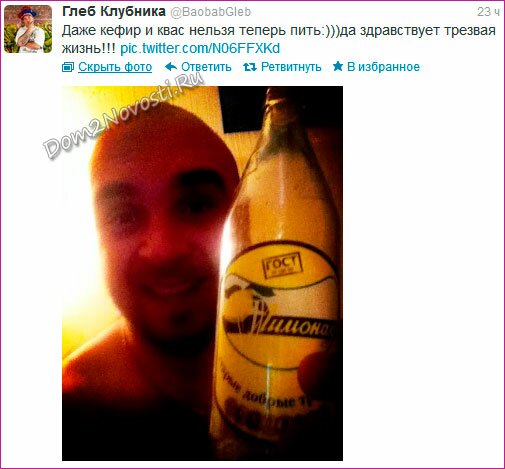Click the favorite star icon
The width and height of the screenshot is (505, 469).
click(x=338, y=66)
